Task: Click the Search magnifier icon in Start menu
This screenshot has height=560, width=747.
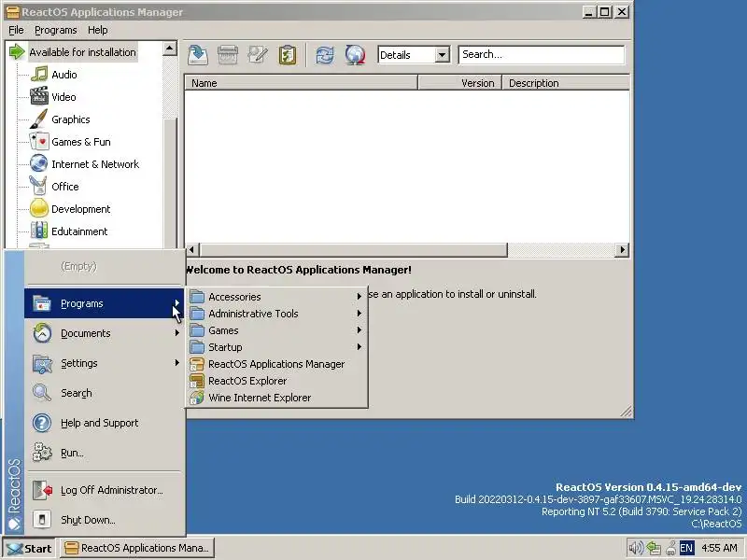Action: [42, 393]
